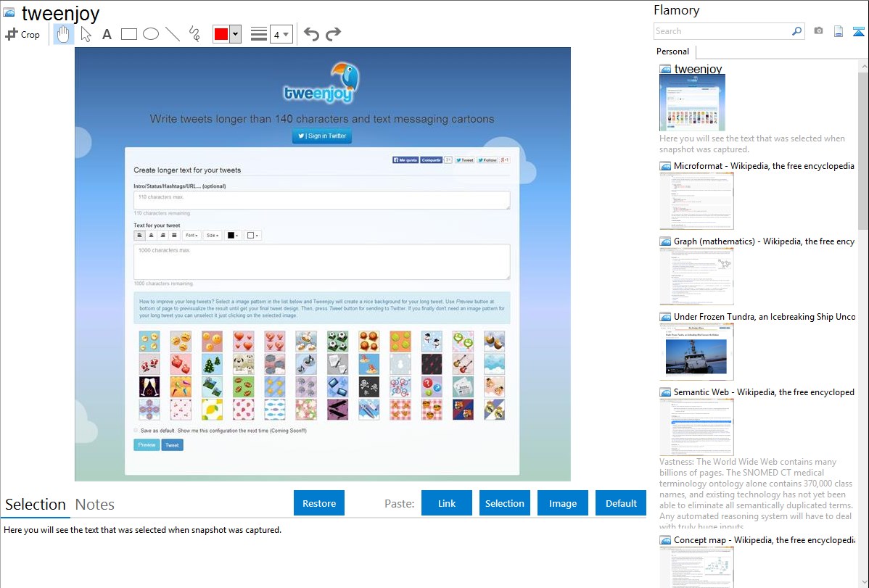Image resolution: width=869 pixels, height=588 pixels.
Task: Select the ellipse shape tool
Action: pyautogui.click(x=151, y=34)
